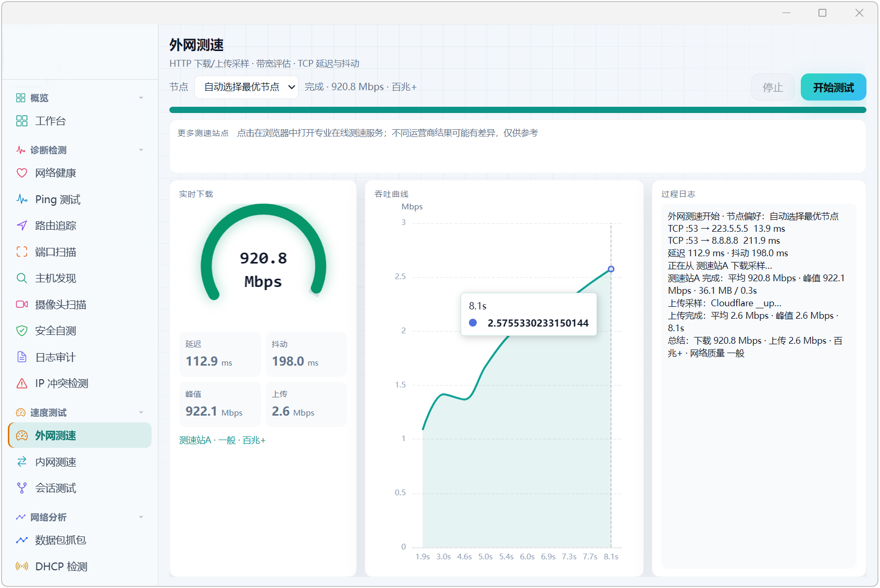Click the green test progress bar

(x=517, y=110)
